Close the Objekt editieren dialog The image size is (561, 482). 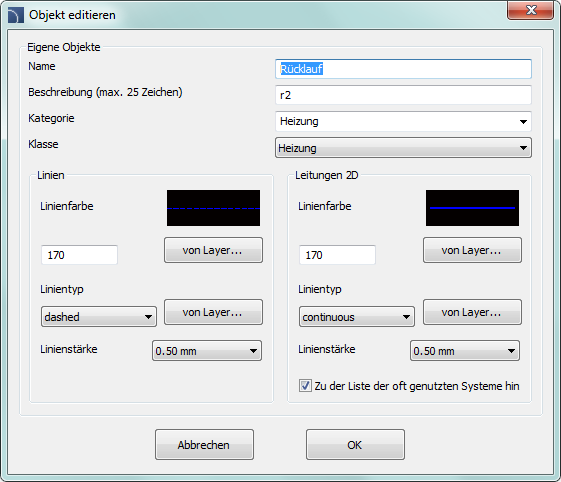[530, 10]
